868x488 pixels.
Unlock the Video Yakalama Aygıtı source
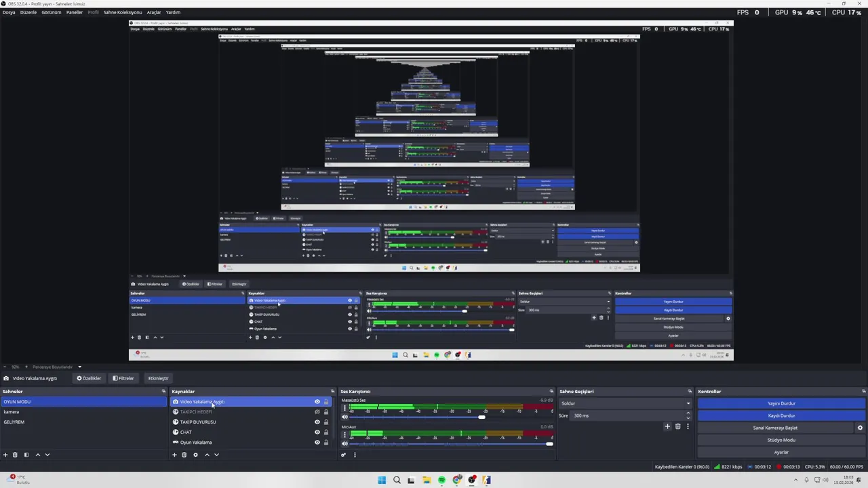[x=325, y=401]
